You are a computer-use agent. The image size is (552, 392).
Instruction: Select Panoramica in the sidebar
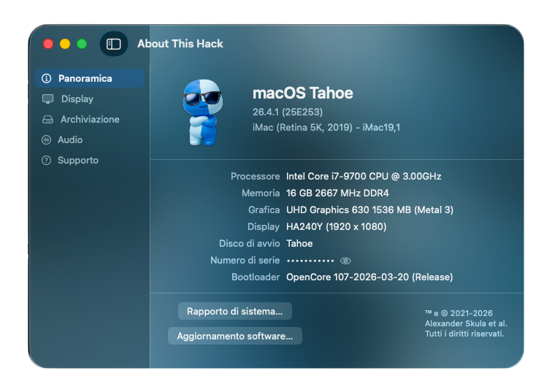89,78
